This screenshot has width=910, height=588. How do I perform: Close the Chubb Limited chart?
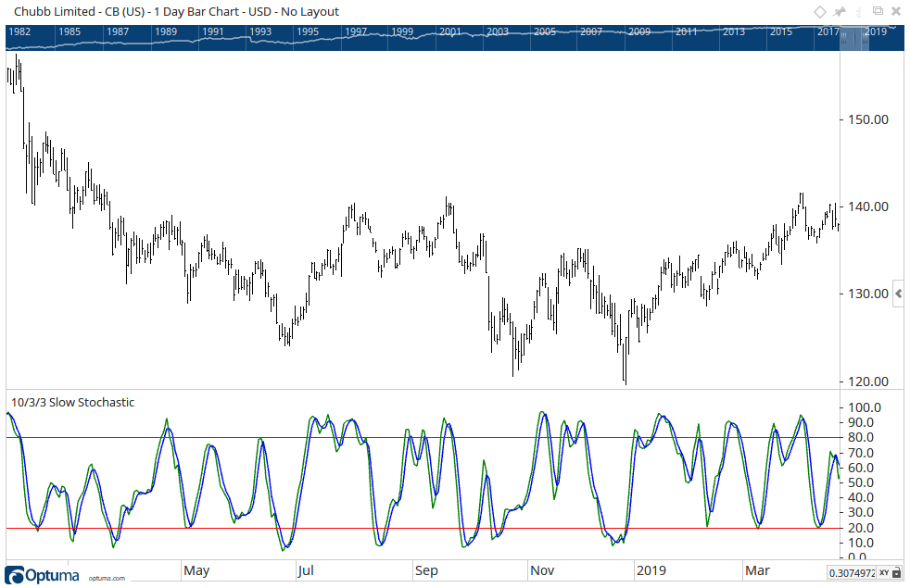(x=896, y=11)
